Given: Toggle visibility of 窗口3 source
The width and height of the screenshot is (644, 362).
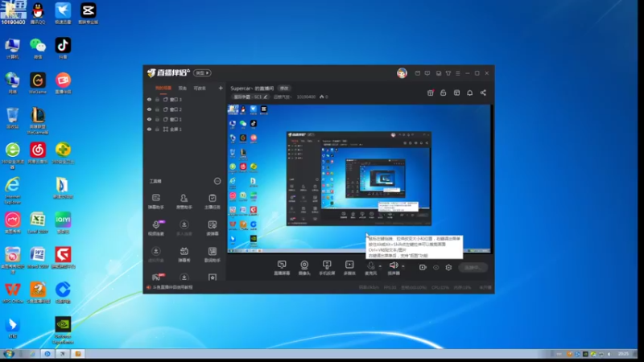Looking at the screenshot, I should pyautogui.click(x=149, y=99).
